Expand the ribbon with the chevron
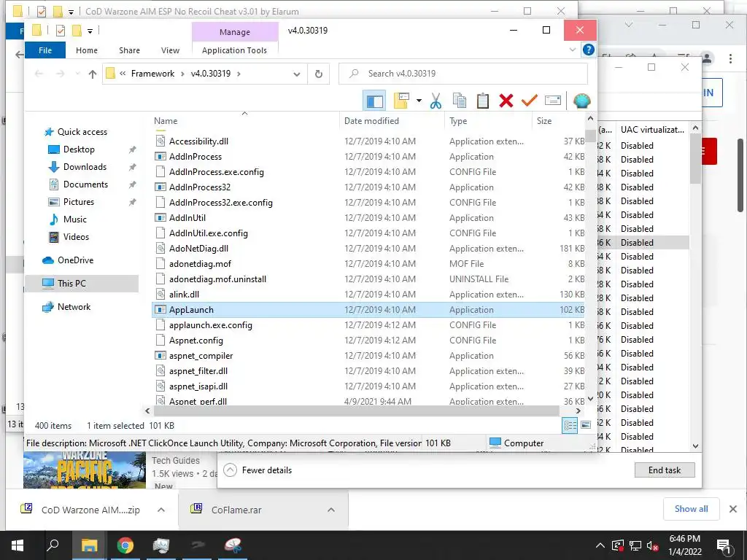747x560 pixels. point(572,50)
